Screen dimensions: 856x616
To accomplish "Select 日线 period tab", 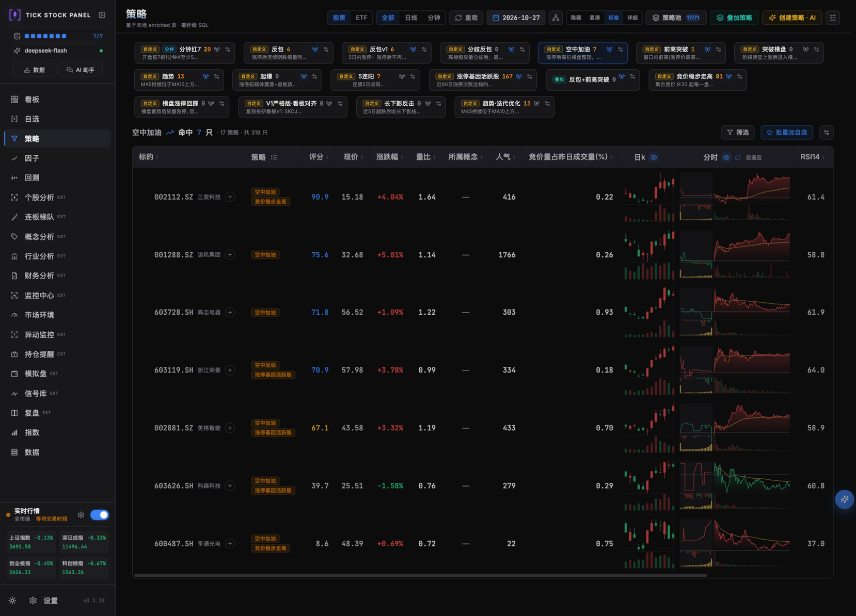I will point(411,18).
